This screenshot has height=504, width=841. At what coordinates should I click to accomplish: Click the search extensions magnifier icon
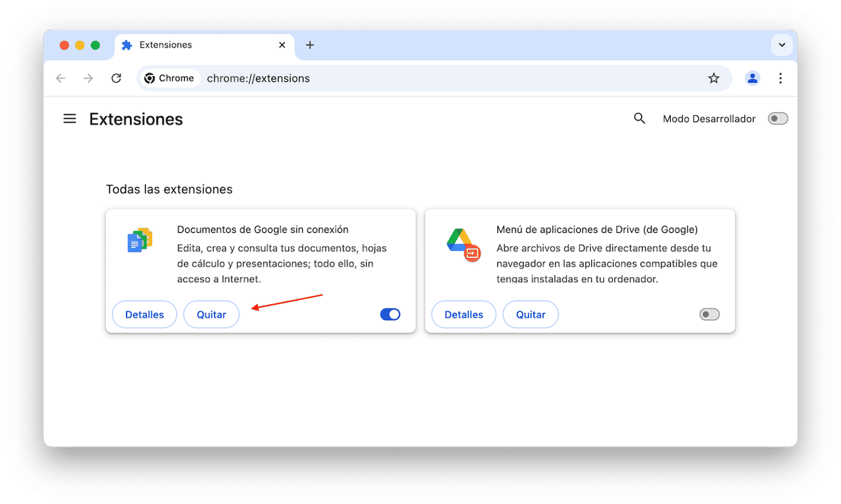pyautogui.click(x=640, y=119)
